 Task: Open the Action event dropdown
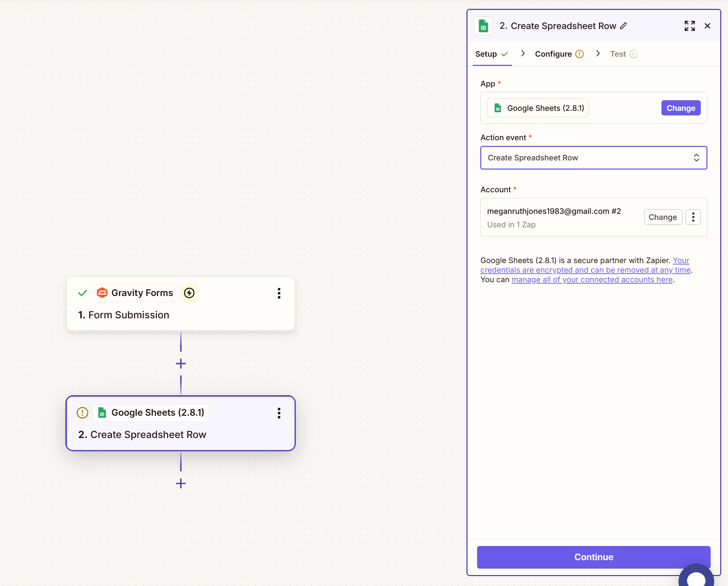tap(594, 158)
